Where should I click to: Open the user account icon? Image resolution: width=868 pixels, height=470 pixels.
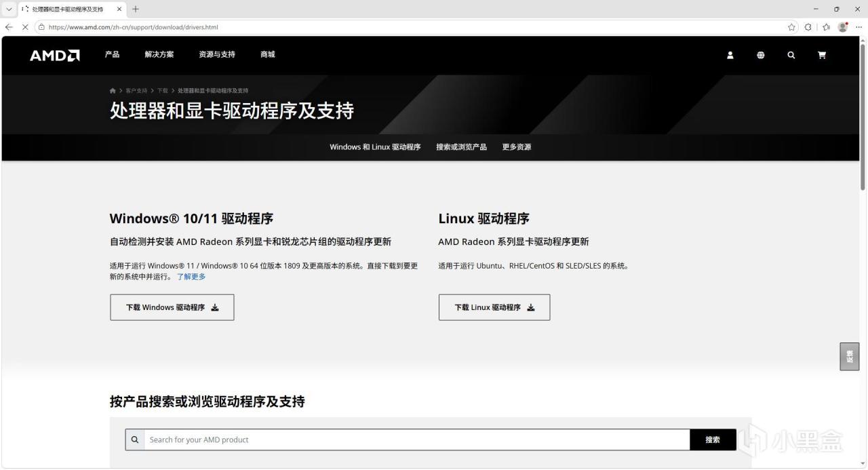coord(730,55)
